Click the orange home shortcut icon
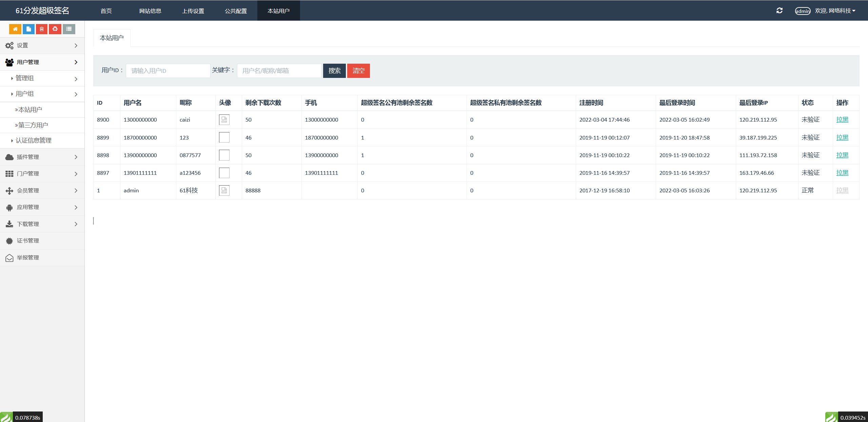 click(15, 29)
